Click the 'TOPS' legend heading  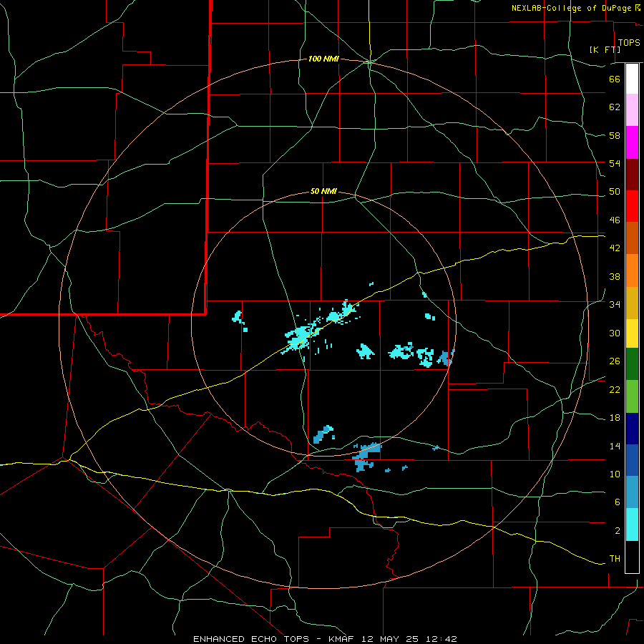[629, 43]
